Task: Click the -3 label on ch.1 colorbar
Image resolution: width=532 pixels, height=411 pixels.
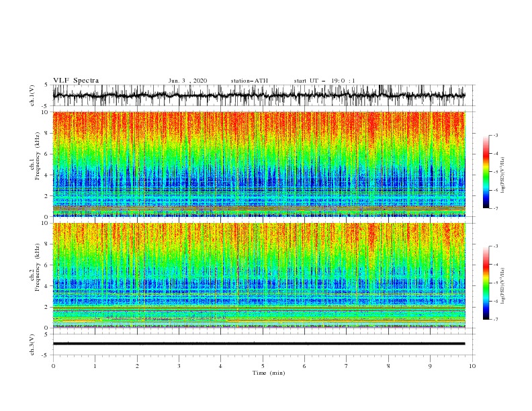Action: click(x=496, y=135)
